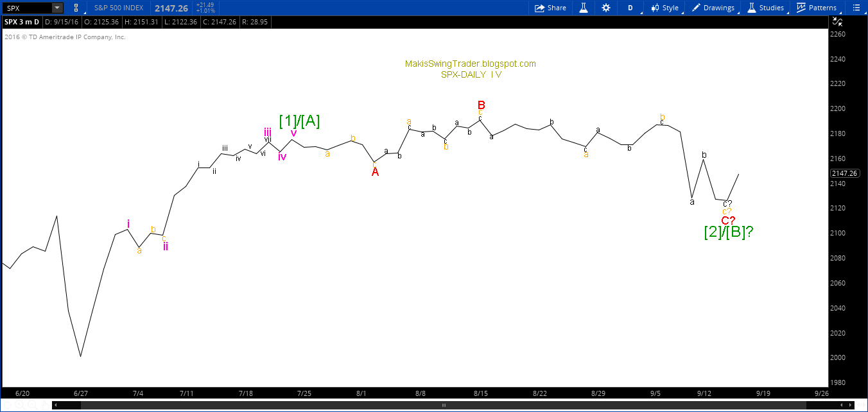Select the magenta iii wave label

(267, 132)
